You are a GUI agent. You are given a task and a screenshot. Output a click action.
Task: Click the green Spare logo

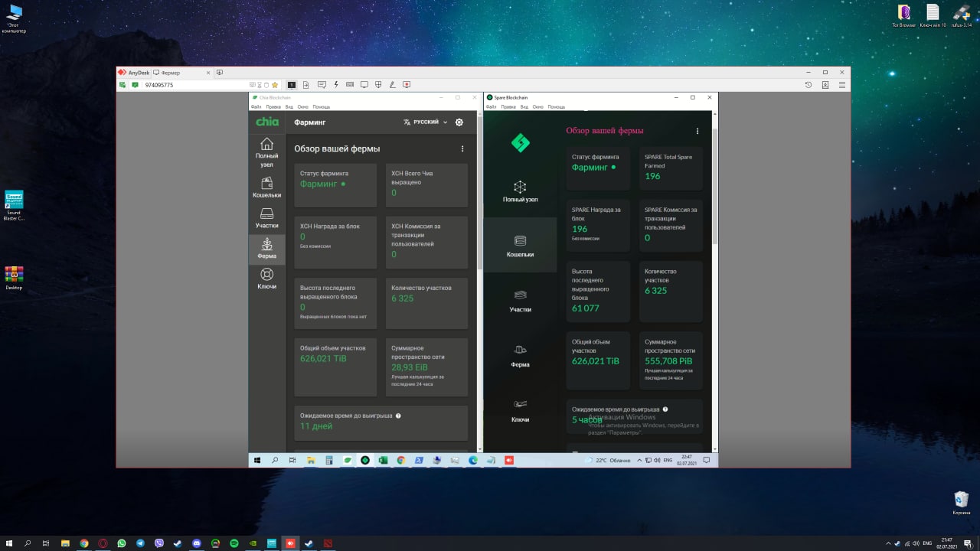click(x=521, y=142)
